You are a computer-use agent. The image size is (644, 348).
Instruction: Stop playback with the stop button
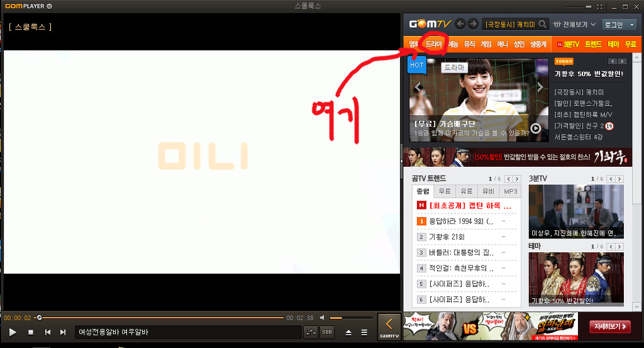[x=31, y=332]
